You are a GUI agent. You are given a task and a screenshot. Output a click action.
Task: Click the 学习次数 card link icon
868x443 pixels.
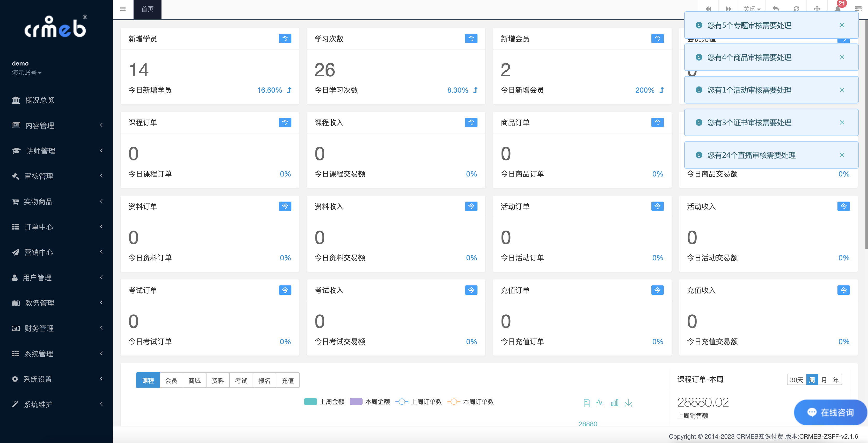tap(471, 39)
